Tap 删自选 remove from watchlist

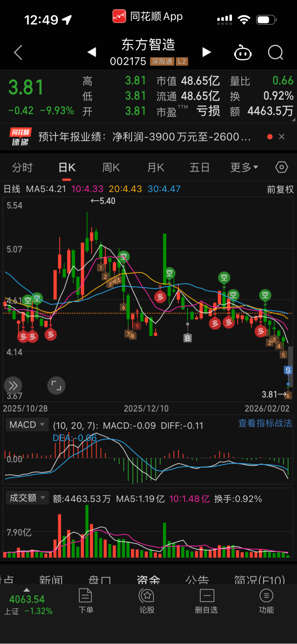click(x=207, y=601)
